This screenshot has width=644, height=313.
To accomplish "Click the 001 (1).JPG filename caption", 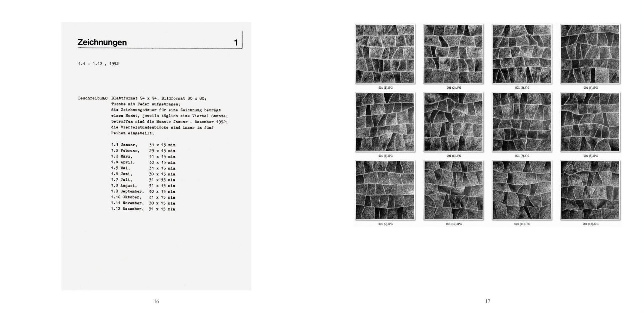I will (385, 88).
